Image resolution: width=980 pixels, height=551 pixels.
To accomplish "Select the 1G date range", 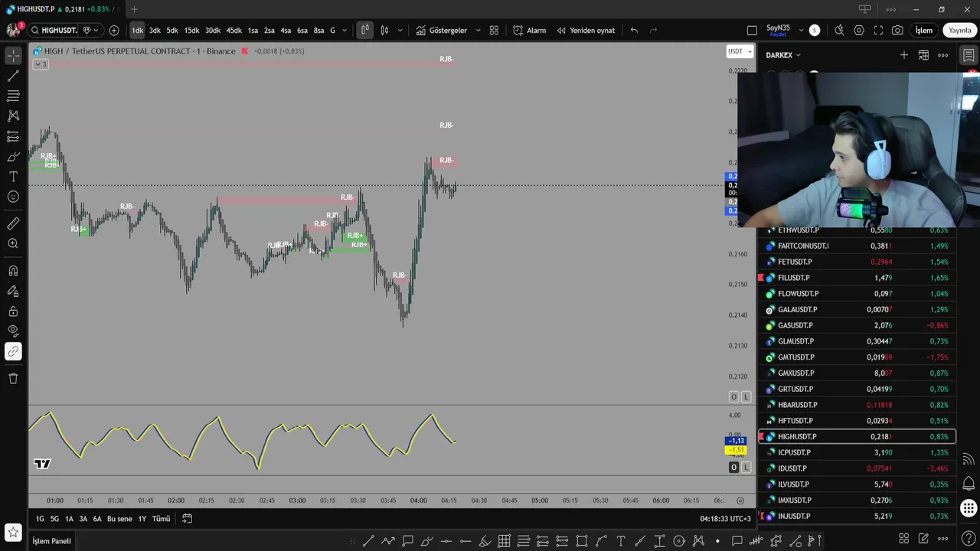I will (40, 519).
